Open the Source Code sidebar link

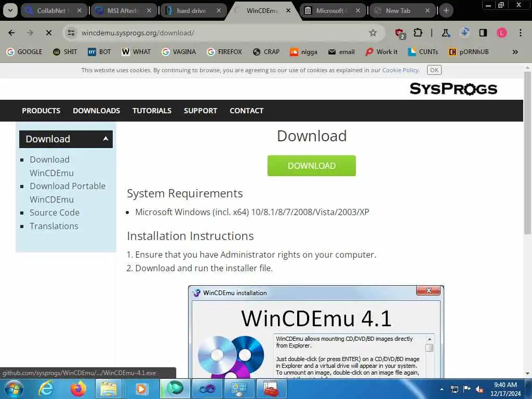tap(55, 212)
